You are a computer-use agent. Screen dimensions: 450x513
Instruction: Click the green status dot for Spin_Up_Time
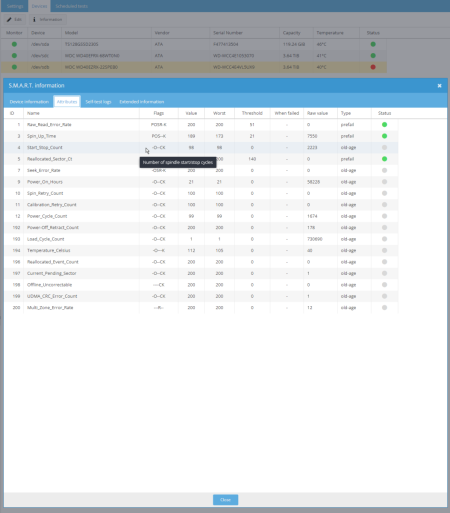(384, 136)
